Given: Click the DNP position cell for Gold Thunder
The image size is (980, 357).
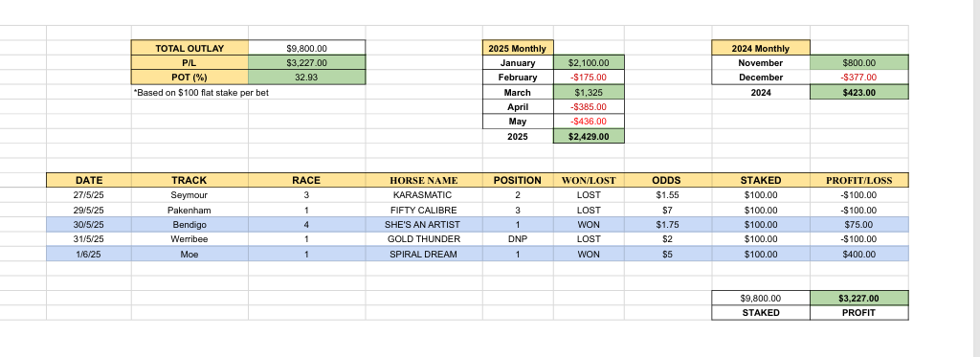Looking at the screenshot, I should 518,239.
